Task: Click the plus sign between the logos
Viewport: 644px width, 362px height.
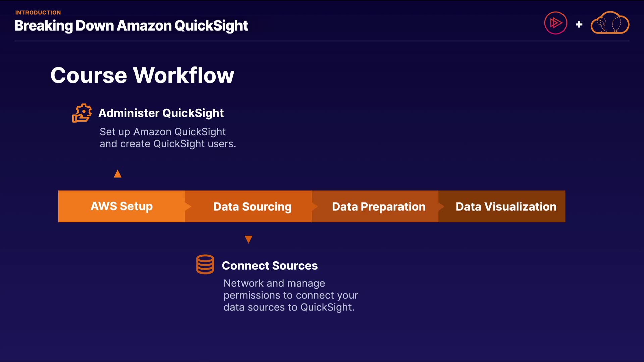Action: click(579, 24)
